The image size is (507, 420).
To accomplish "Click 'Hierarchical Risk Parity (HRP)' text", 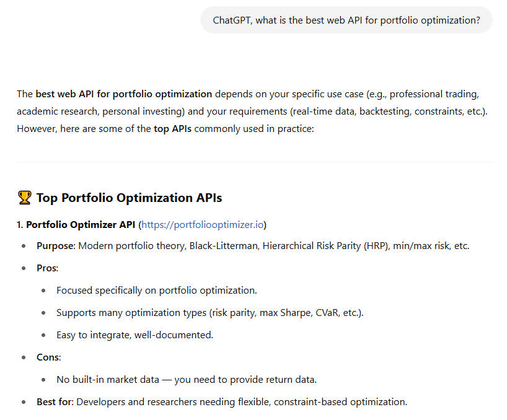I will [x=326, y=246].
